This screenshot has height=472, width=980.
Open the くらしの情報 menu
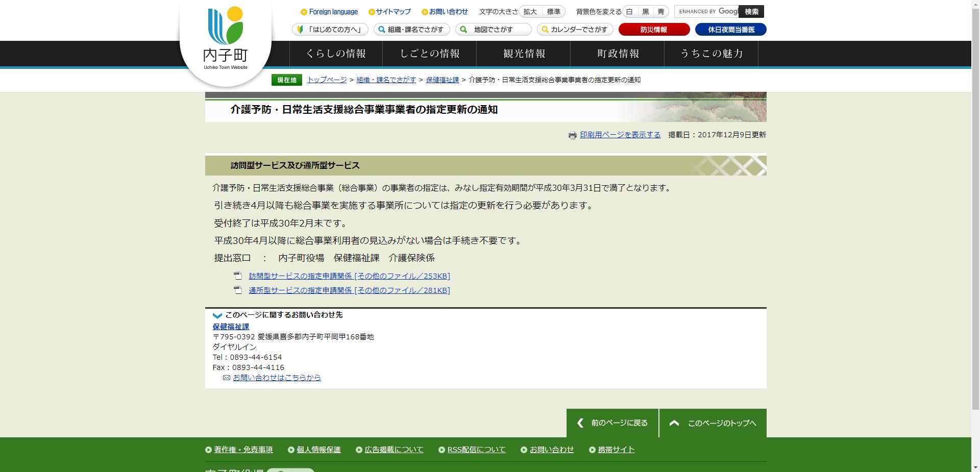click(336, 53)
